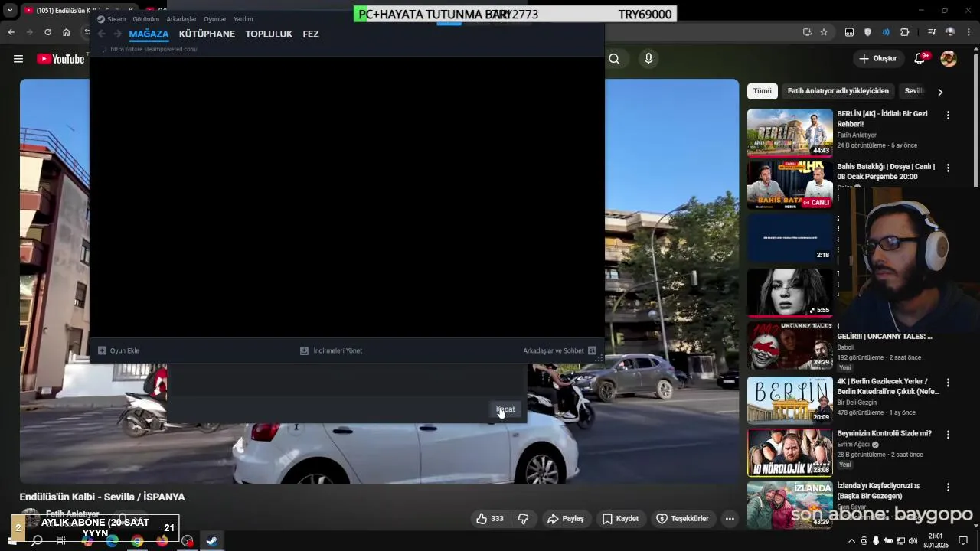Click the Paylaş share button

point(566,519)
